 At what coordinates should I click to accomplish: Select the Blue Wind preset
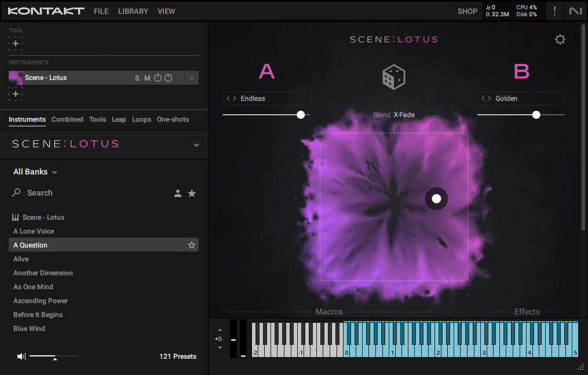click(x=29, y=328)
